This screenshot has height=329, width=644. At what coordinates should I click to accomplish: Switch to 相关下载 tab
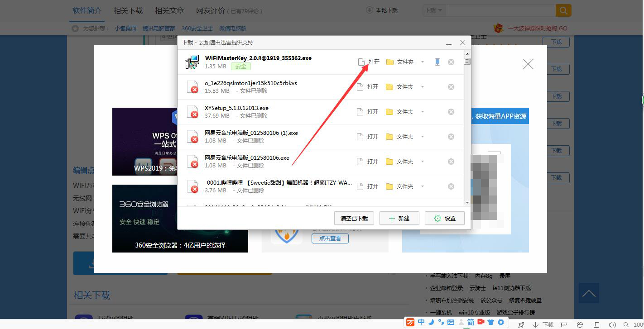pos(128,10)
